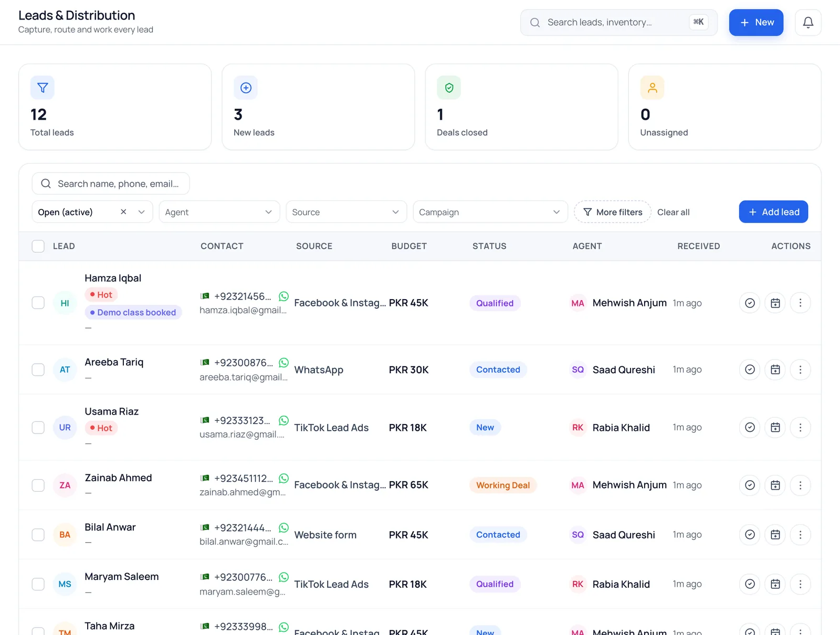The width and height of the screenshot is (840, 635).
Task: Open the three-dot menu for Usama Riaz
Action: (x=800, y=427)
